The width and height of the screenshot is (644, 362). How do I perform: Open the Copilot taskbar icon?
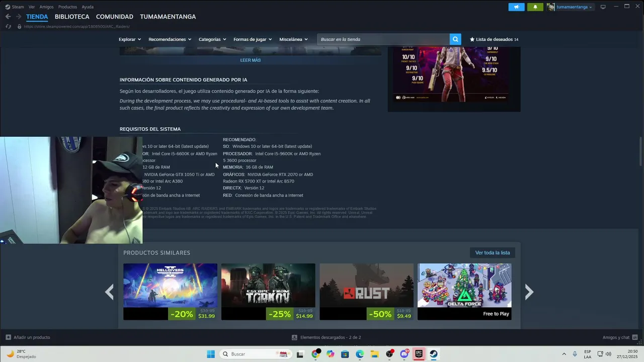point(330,354)
